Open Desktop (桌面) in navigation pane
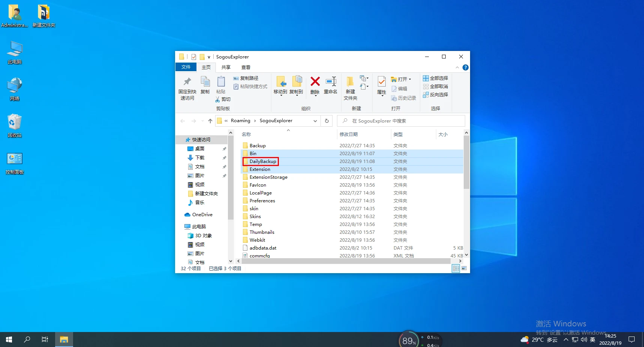The width and height of the screenshot is (644, 347). coord(200,149)
